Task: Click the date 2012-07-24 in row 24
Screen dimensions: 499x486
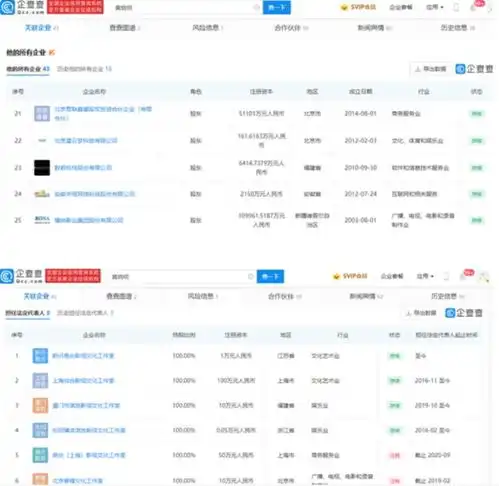Action: tap(360, 194)
